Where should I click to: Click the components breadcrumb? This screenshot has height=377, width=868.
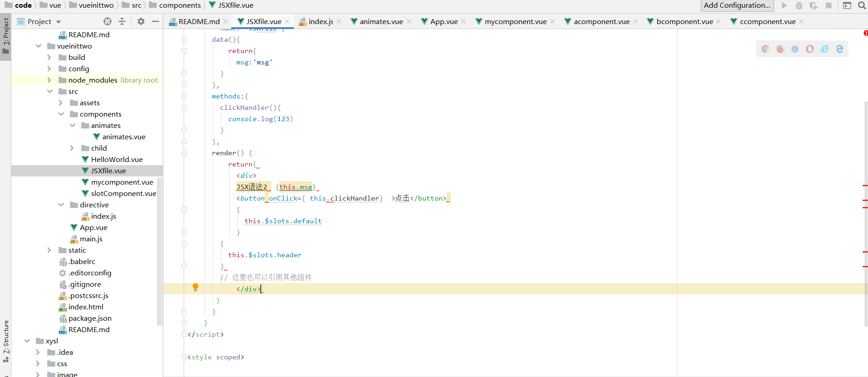coord(175,5)
